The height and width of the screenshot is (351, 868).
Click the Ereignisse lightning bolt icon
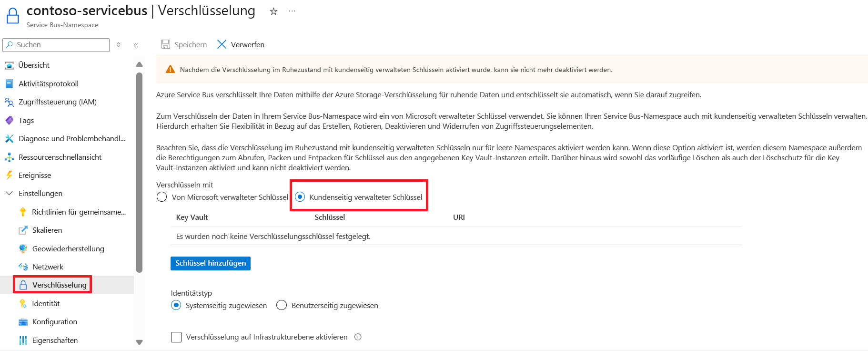pos(9,175)
